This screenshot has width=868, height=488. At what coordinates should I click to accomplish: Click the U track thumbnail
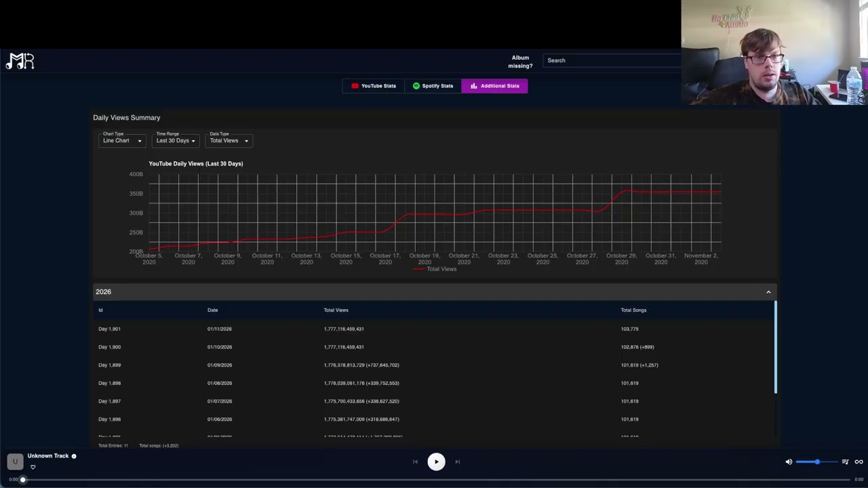pyautogui.click(x=15, y=462)
